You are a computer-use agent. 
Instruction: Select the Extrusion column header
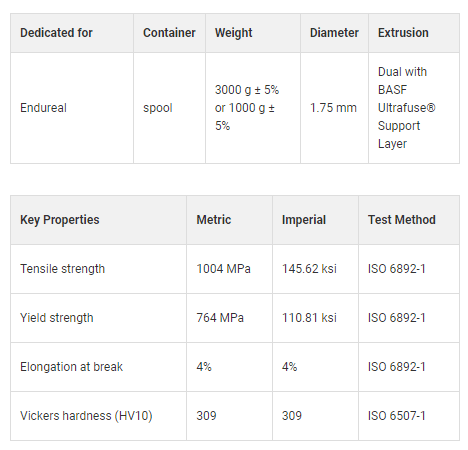(x=403, y=33)
